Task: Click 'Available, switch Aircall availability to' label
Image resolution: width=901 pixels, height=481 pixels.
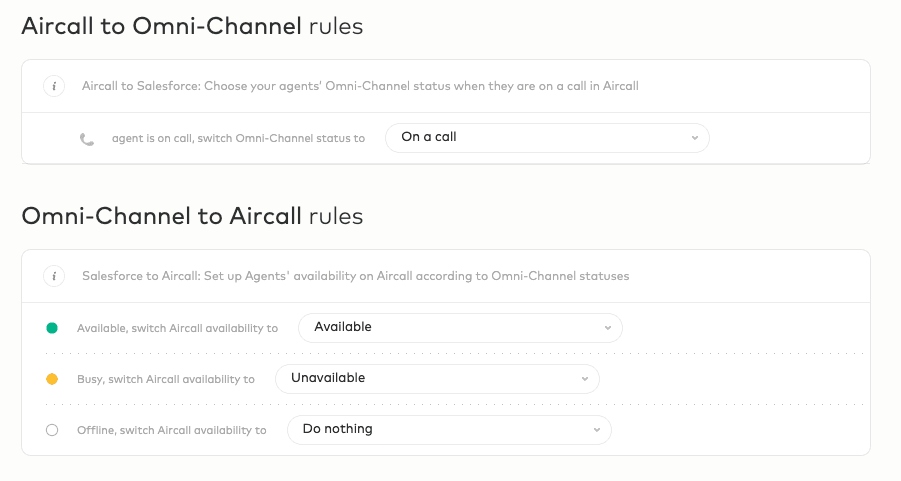Action: pyautogui.click(x=177, y=328)
